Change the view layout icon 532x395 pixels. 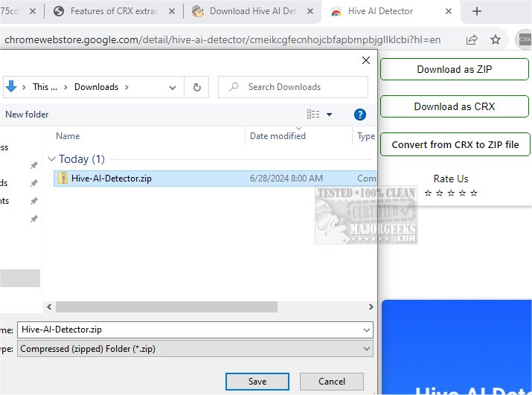[x=313, y=115]
